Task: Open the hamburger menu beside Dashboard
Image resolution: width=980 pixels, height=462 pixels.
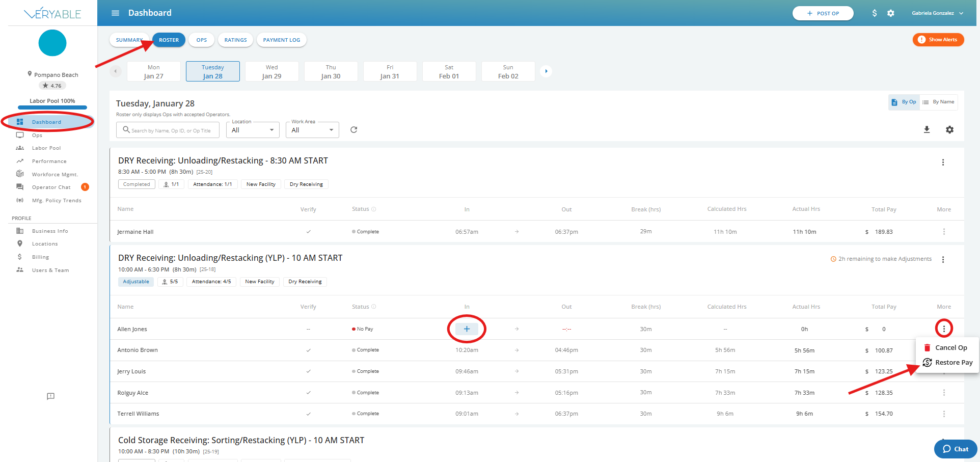Action: [x=116, y=13]
